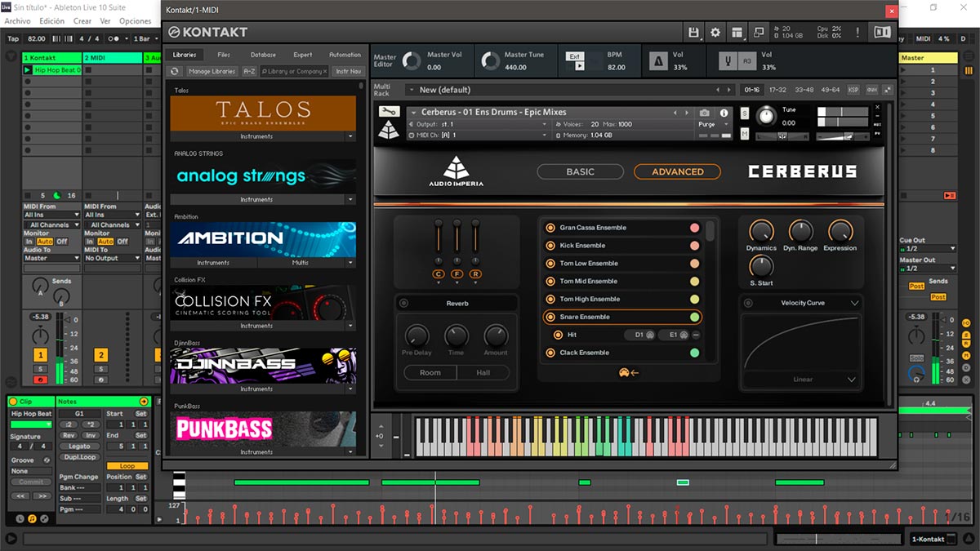Open the Cerberus instrument info icon
The height and width of the screenshot is (551, 980).
(724, 113)
